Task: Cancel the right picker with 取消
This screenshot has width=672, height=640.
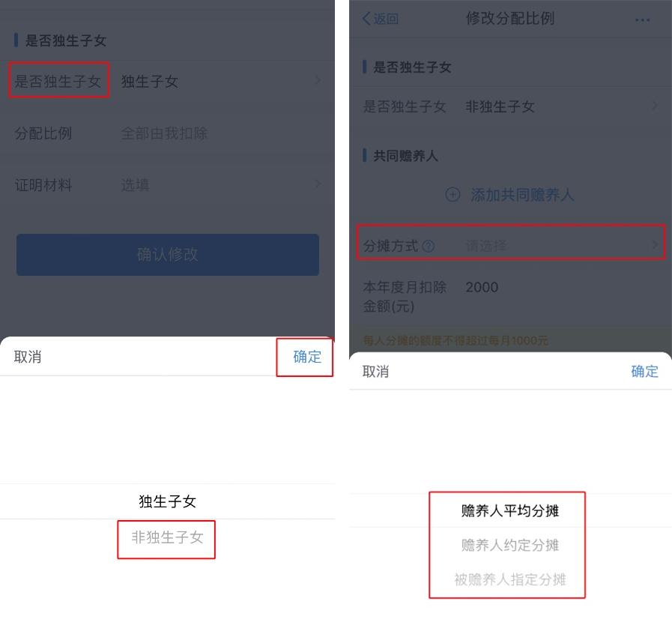Action: point(375,371)
